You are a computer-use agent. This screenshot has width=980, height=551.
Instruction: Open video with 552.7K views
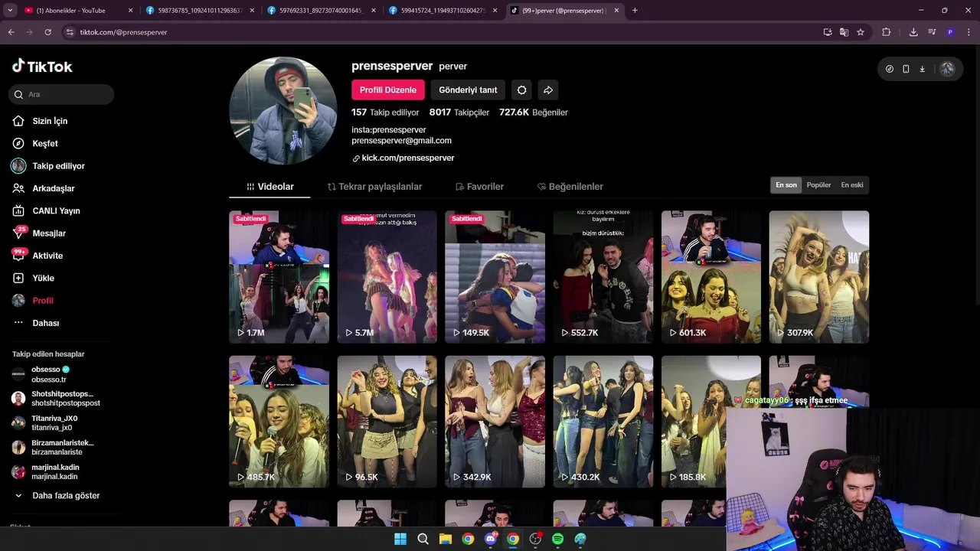603,277
